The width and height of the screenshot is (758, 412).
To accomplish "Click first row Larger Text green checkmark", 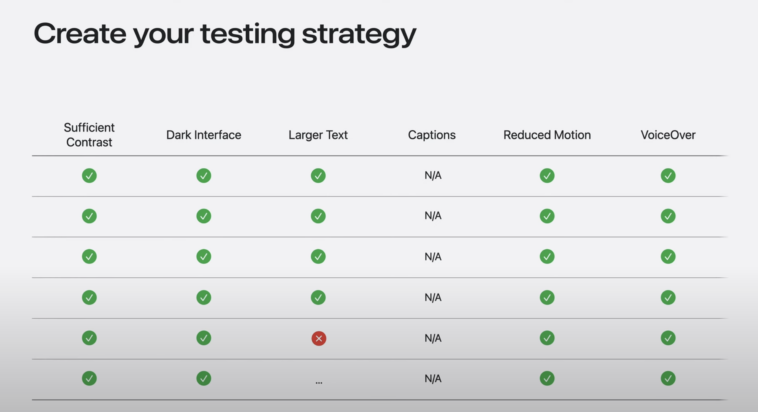I will click(x=318, y=175).
